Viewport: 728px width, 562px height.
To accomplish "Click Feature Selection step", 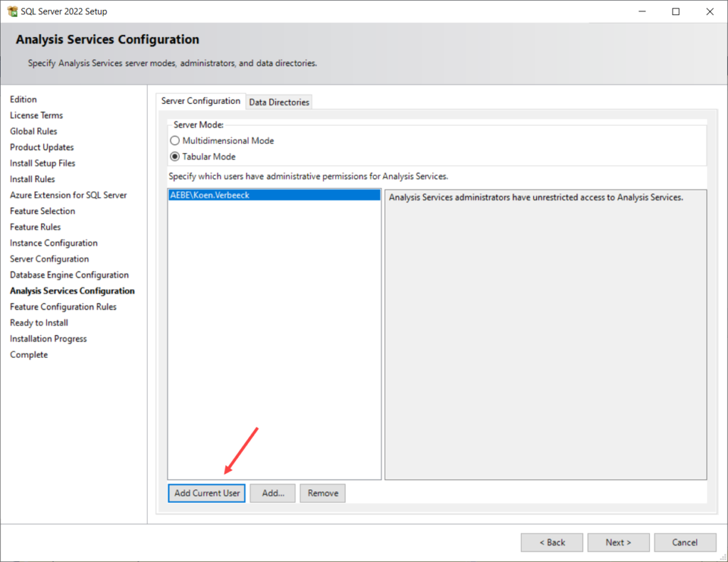I will click(x=42, y=211).
